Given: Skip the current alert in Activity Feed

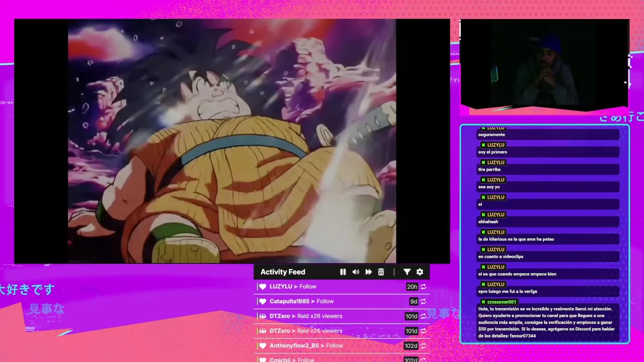Looking at the screenshot, I should [369, 272].
